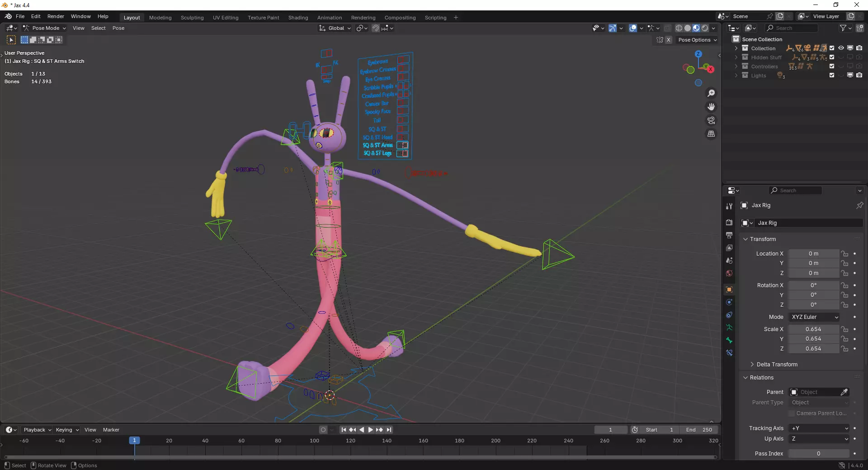
Task: Select material preview viewport shading
Action: click(696, 28)
